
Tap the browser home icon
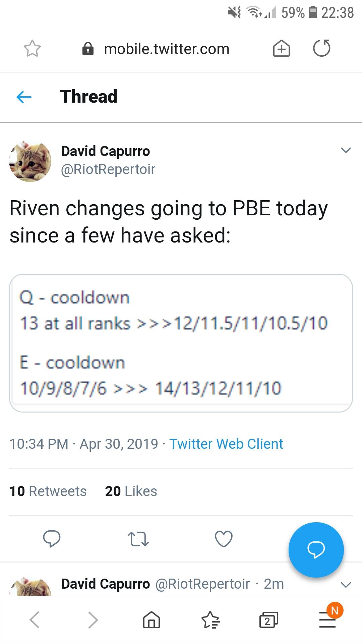(151, 620)
